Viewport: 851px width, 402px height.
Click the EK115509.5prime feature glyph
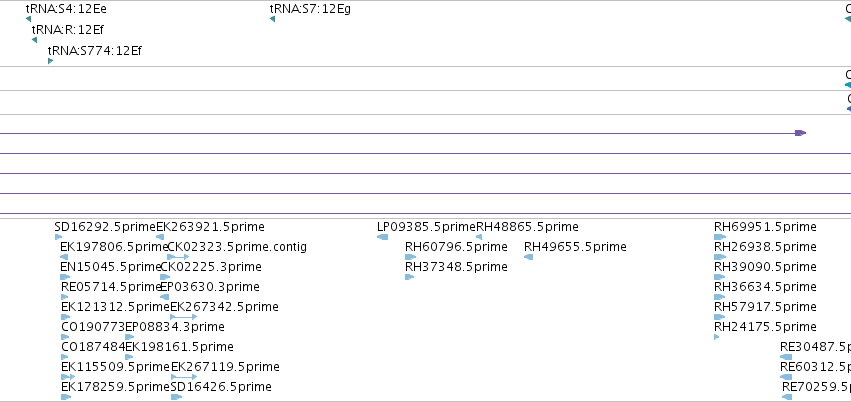coord(68,377)
